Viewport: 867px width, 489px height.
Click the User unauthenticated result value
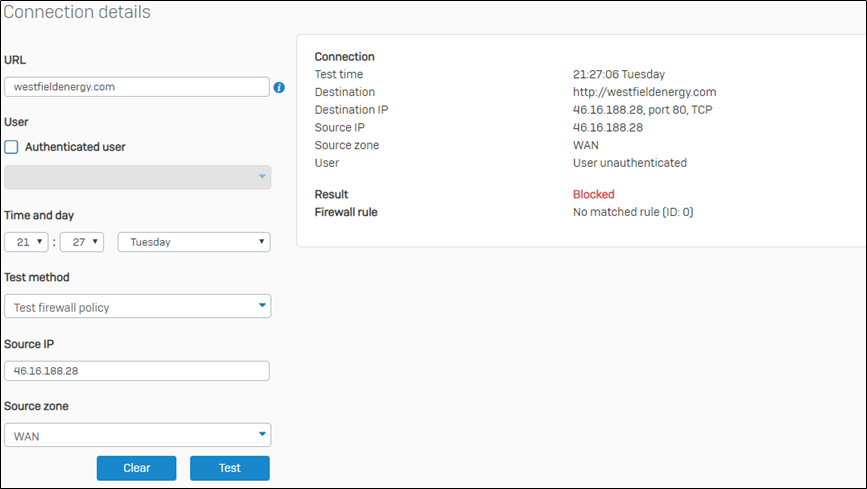click(x=629, y=162)
